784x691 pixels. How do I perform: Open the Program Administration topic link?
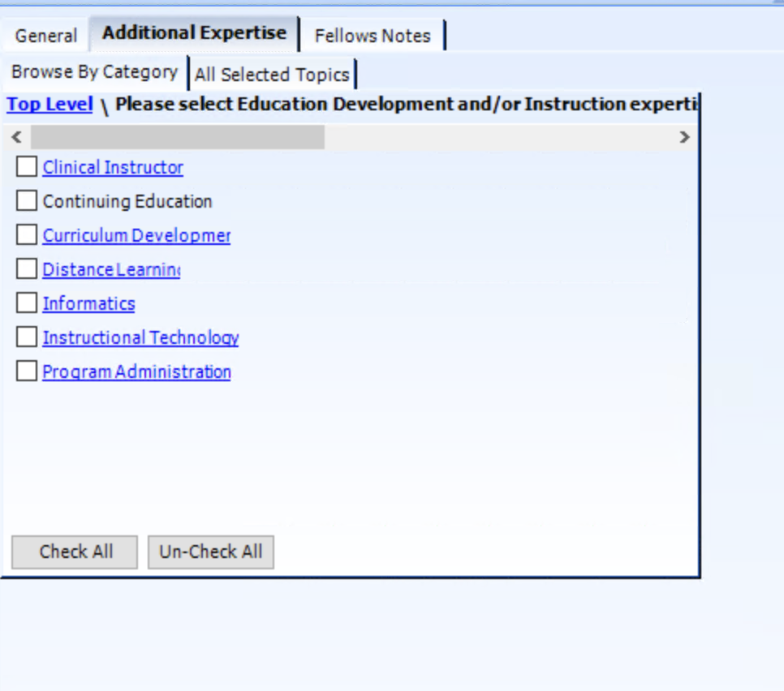point(136,371)
